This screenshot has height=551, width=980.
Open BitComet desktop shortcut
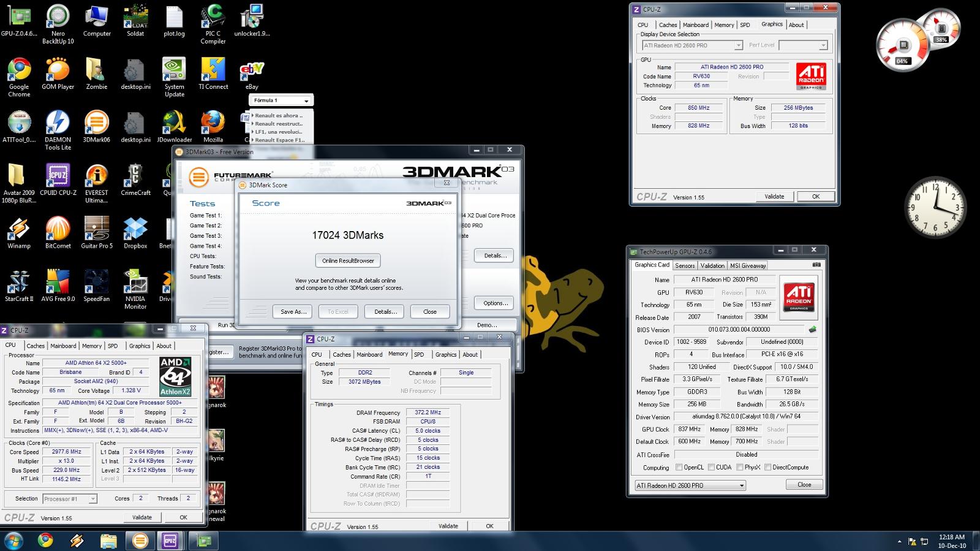(58, 233)
